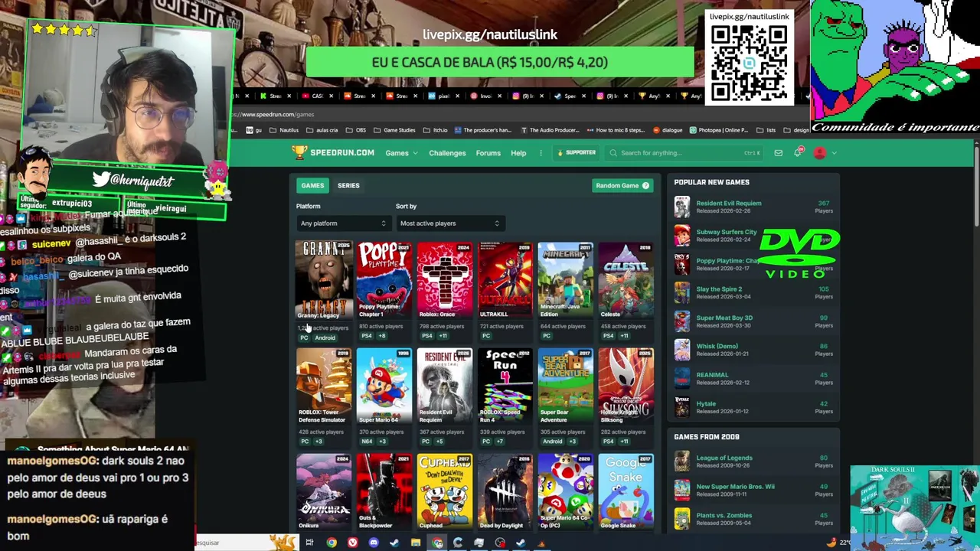Click the SUPPORTER button
The image size is (980, 551).
tap(577, 153)
